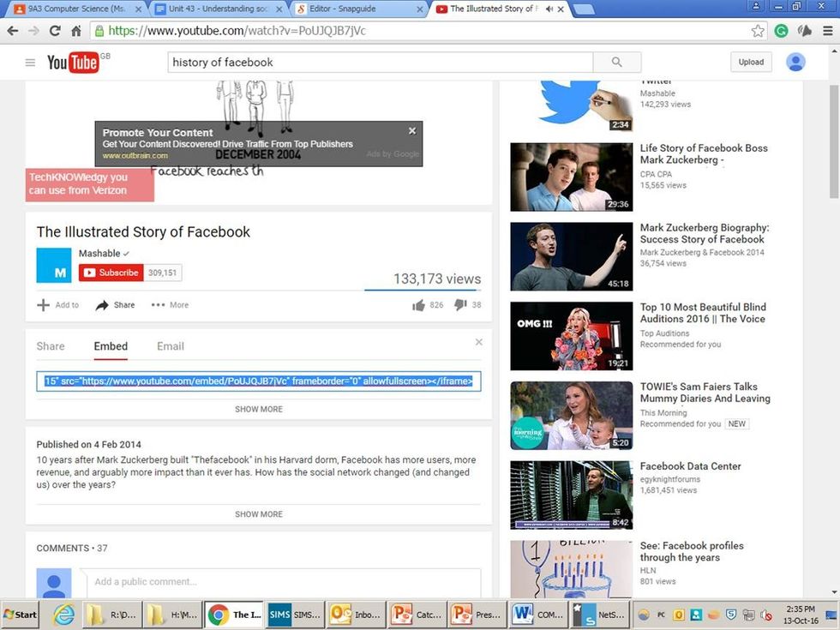Screen dimensions: 840x630
Task: Bookmark page with star icon
Action: click(x=758, y=31)
